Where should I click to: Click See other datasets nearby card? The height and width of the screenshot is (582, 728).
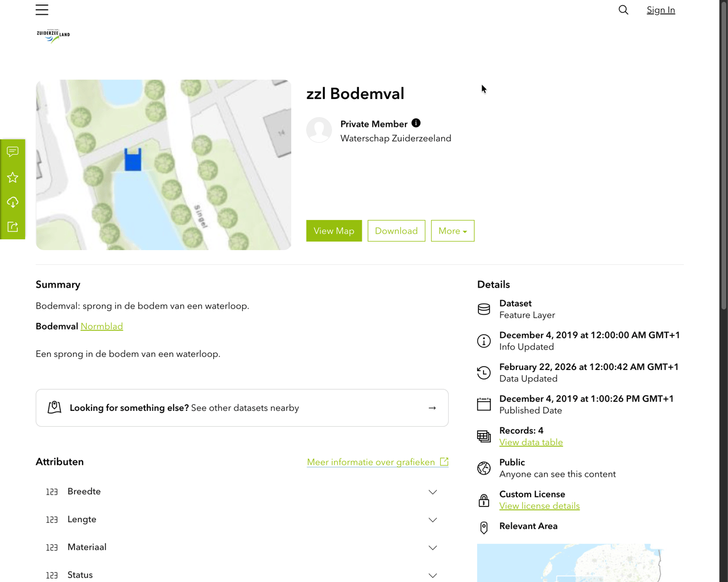[x=242, y=408]
